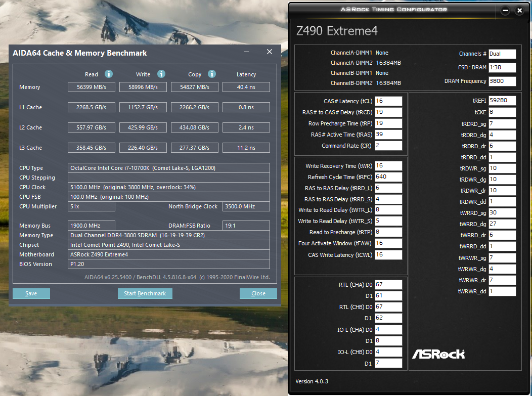The height and width of the screenshot is (396, 532).
Task: Minimize the ASRock Timing Configurator window
Action: pyautogui.click(x=506, y=11)
